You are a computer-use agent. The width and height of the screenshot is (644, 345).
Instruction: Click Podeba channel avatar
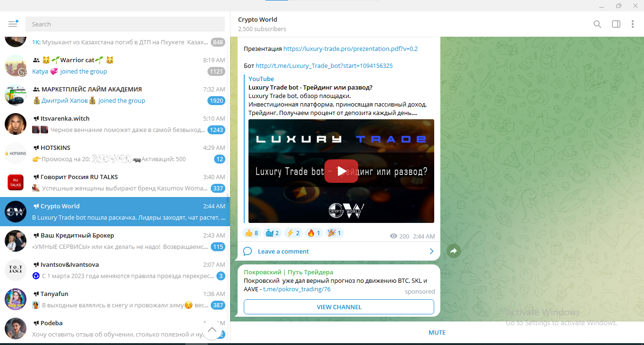click(16, 329)
